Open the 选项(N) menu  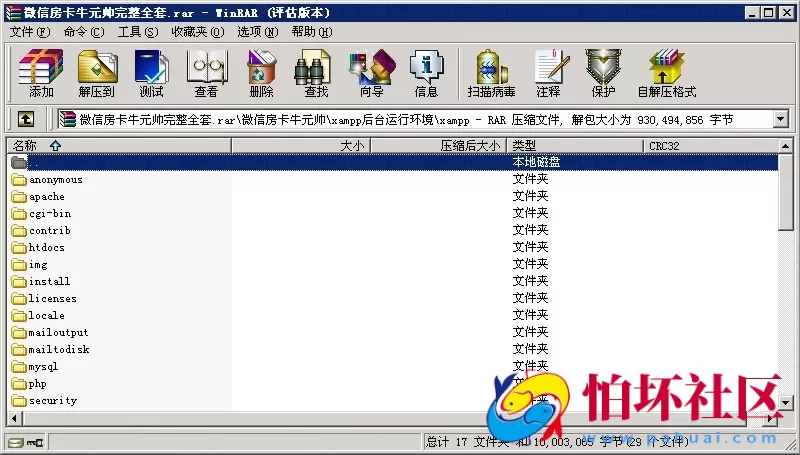tap(258, 32)
